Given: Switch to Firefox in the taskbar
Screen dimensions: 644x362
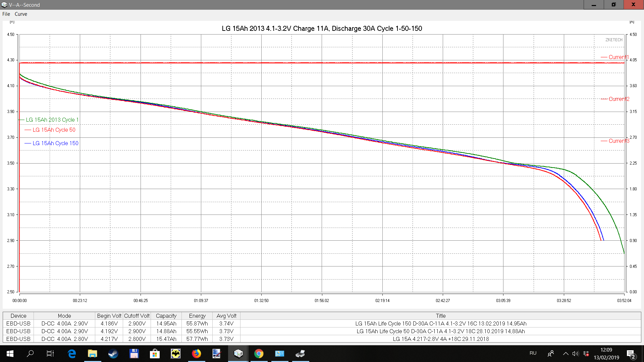Looking at the screenshot, I should click(196, 354).
